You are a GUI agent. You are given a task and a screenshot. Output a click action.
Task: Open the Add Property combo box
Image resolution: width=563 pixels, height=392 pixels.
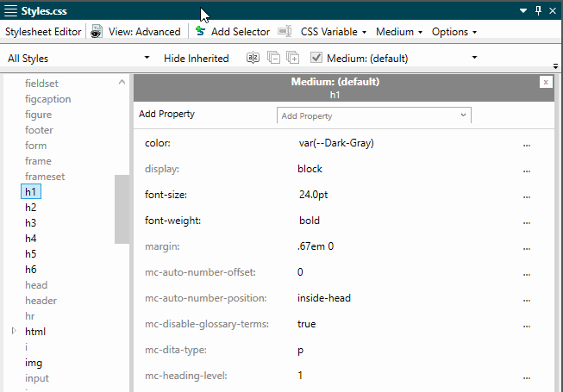[374, 115]
